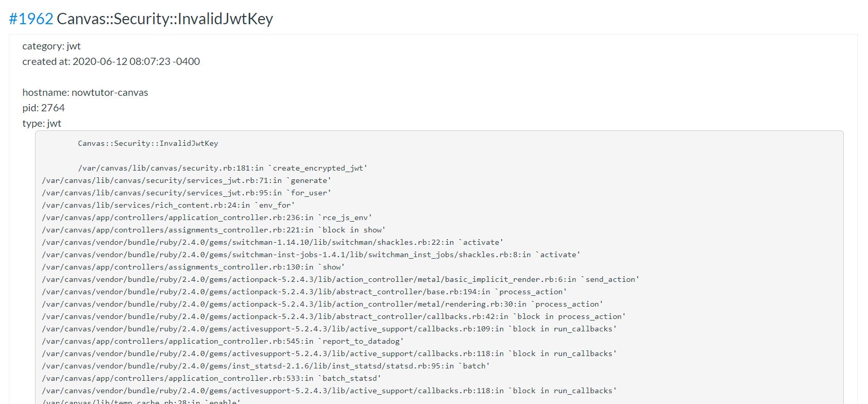The height and width of the screenshot is (404, 868).
Task: Click the type: jwt line
Action: tap(42, 123)
